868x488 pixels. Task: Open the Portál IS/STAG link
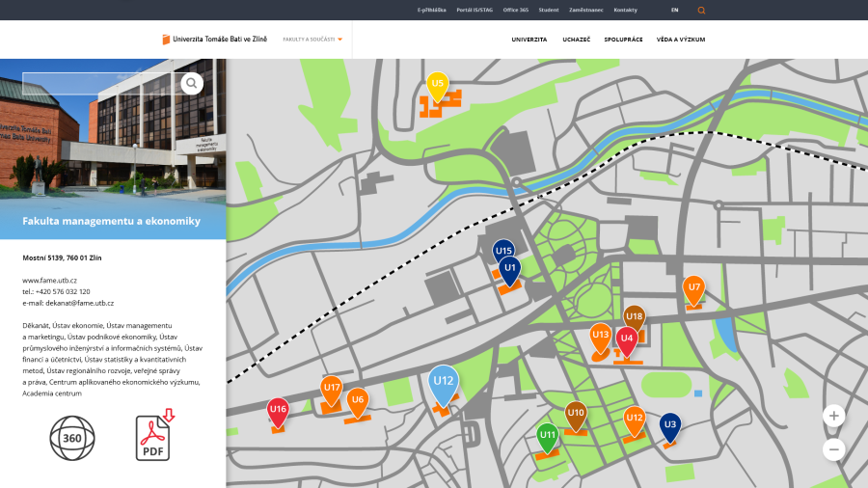(x=474, y=10)
